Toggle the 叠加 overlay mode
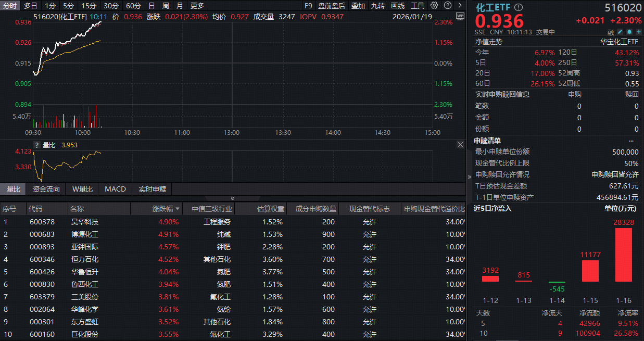The height and width of the screenshot is (341, 644). click(x=358, y=5)
